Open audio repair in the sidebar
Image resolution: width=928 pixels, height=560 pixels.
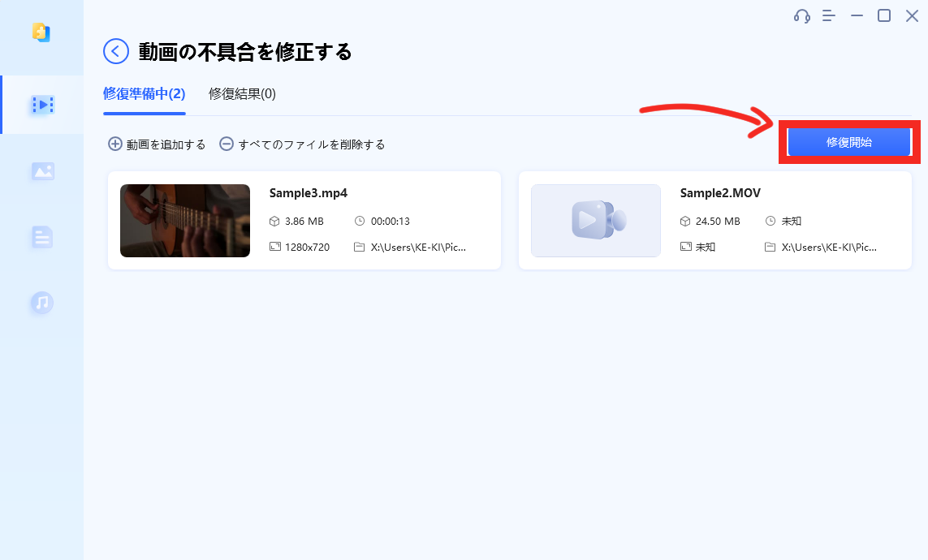point(42,303)
